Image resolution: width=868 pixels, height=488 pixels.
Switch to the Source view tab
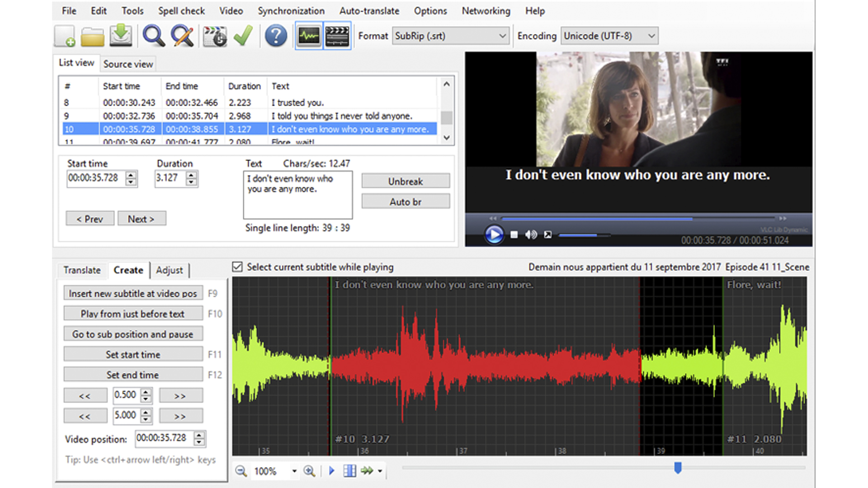[x=128, y=64]
